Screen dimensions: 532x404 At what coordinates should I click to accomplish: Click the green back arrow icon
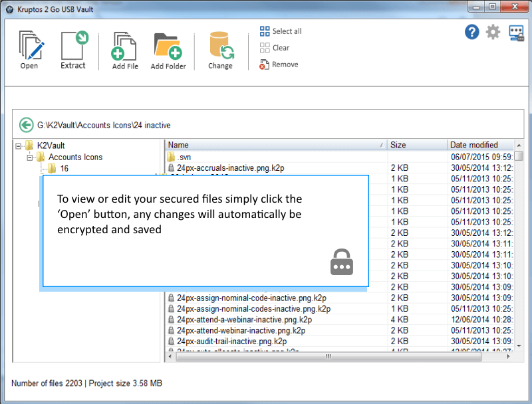point(27,124)
